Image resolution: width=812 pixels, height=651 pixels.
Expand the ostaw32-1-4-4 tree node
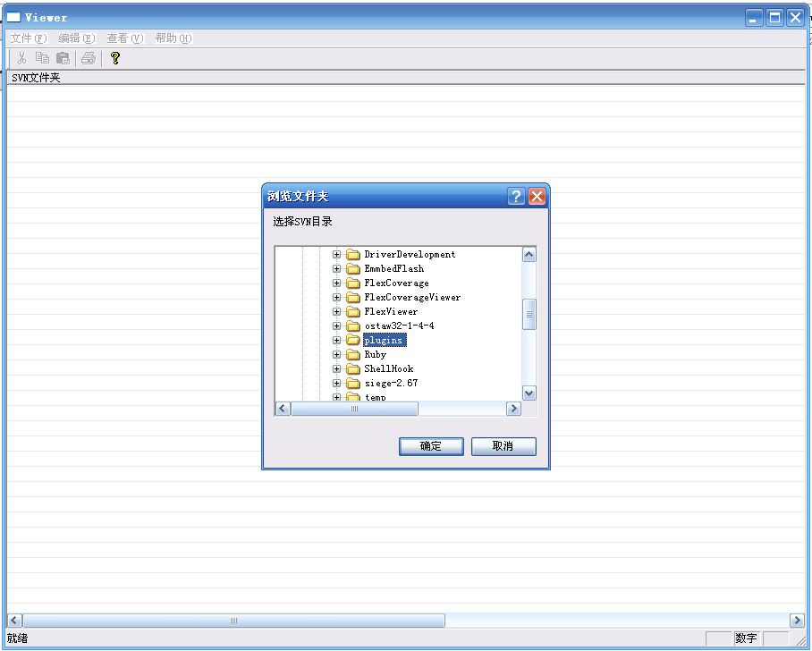click(336, 325)
